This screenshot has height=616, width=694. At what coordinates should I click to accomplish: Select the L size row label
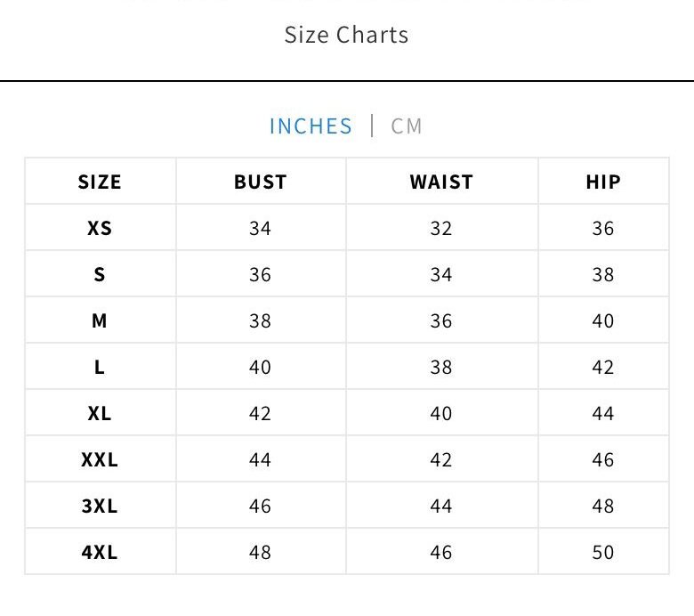[x=100, y=368]
